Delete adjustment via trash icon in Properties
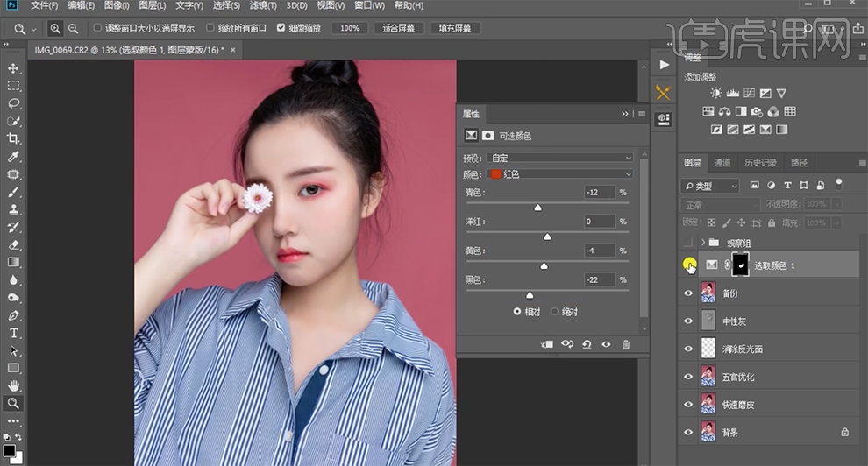868x466 pixels. click(625, 344)
